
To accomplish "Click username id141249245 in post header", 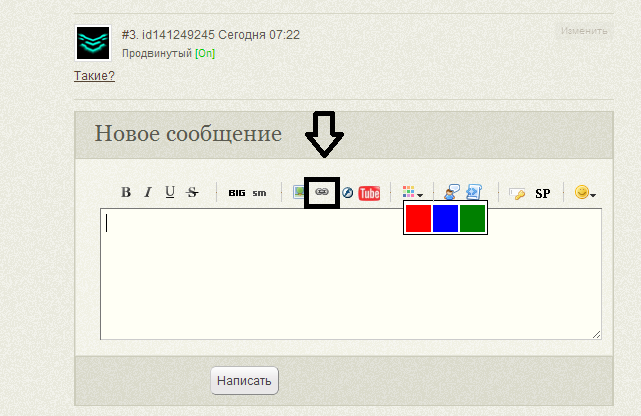I will tap(178, 35).
